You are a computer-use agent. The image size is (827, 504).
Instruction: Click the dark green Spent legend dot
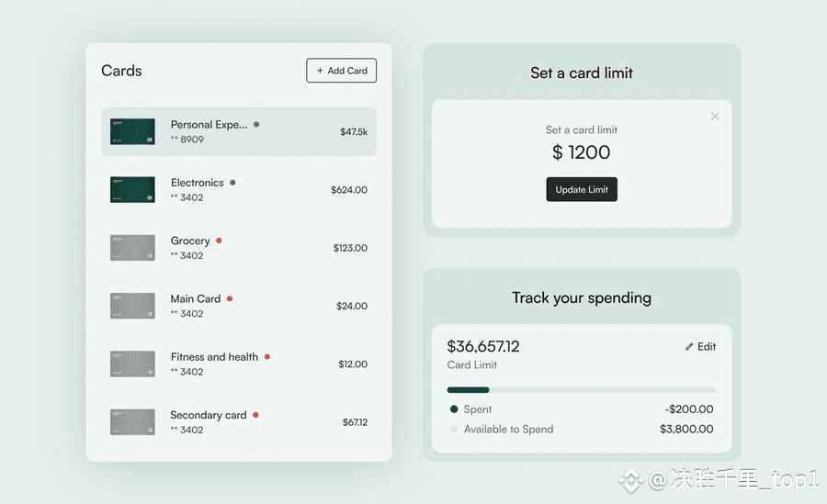pos(454,409)
